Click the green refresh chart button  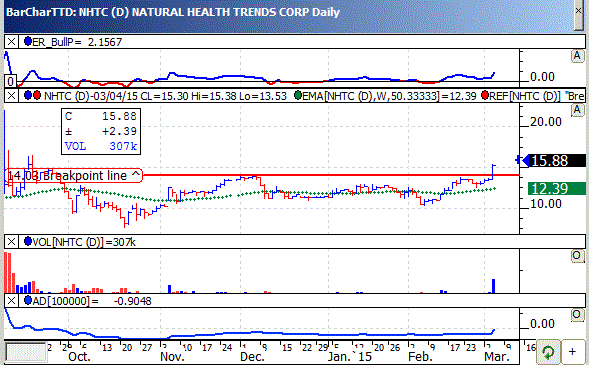pos(548,352)
